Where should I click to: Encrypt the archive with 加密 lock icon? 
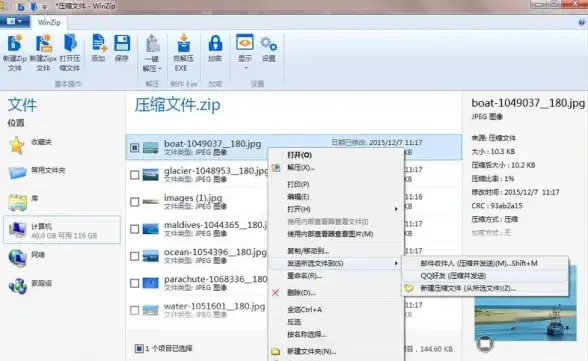click(215, 48)
